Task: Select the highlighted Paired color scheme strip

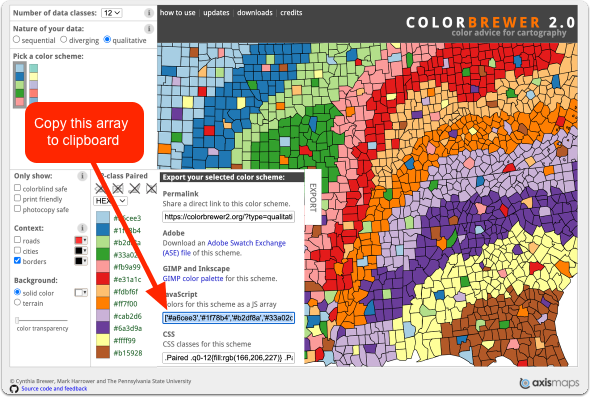Action: 20,85
